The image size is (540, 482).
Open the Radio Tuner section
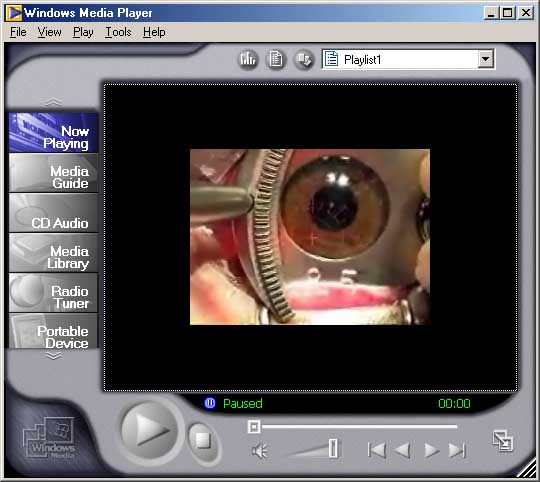pos(54,293)
